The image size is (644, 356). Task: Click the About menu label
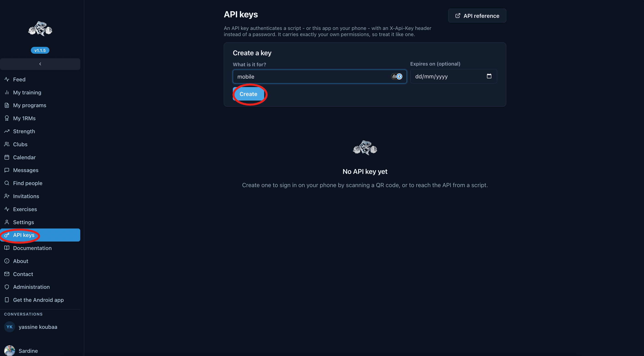(x=21, y=261)
